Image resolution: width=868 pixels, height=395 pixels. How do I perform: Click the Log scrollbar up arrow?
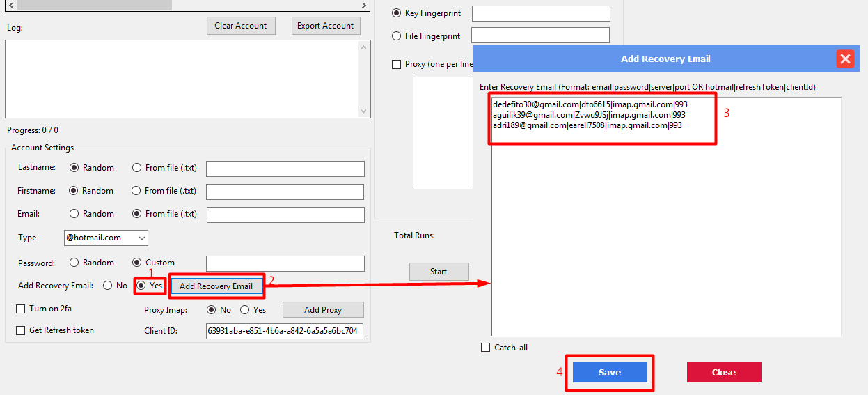365,47
